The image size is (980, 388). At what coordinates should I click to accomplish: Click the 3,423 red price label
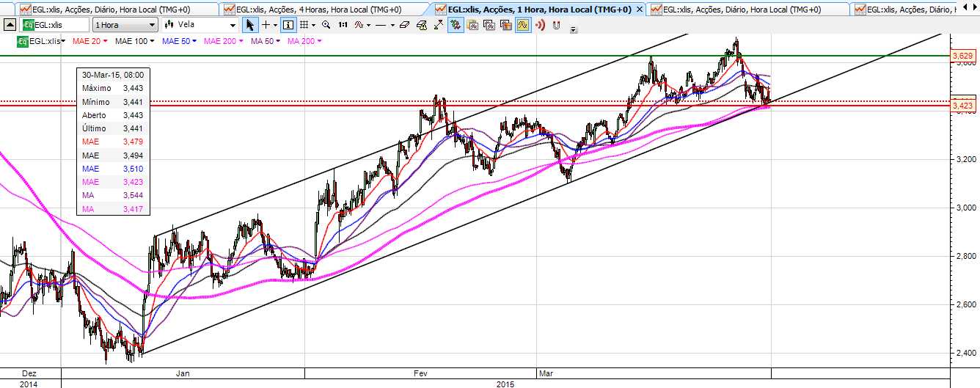(963, 106)
